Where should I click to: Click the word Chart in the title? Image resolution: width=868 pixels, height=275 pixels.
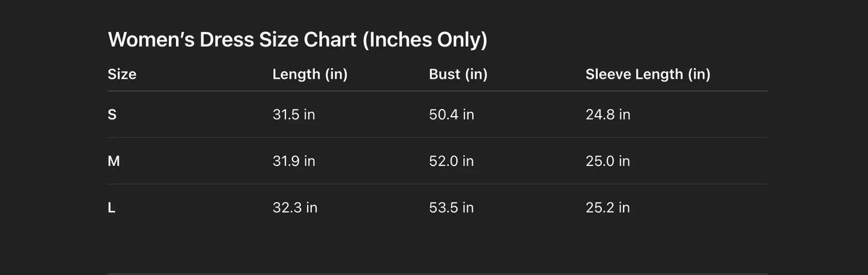point(330,40)
